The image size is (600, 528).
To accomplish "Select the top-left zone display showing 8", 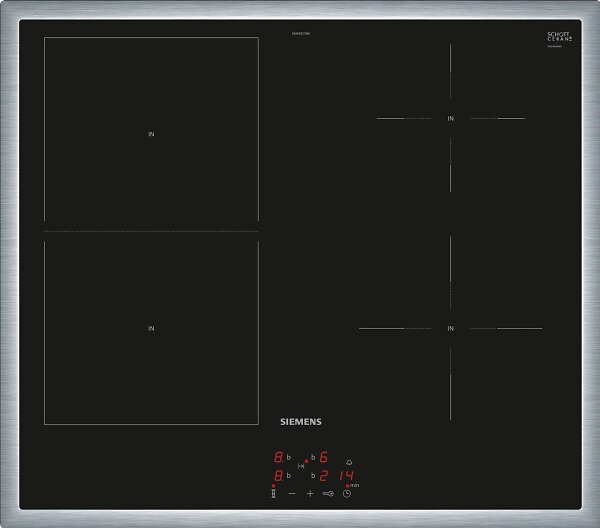I will 279,457.
